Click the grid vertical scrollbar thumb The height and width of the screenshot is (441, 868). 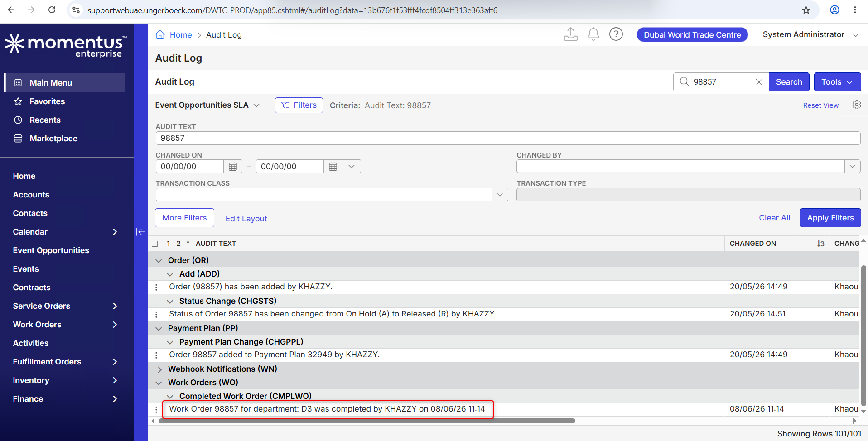point(864,335)
